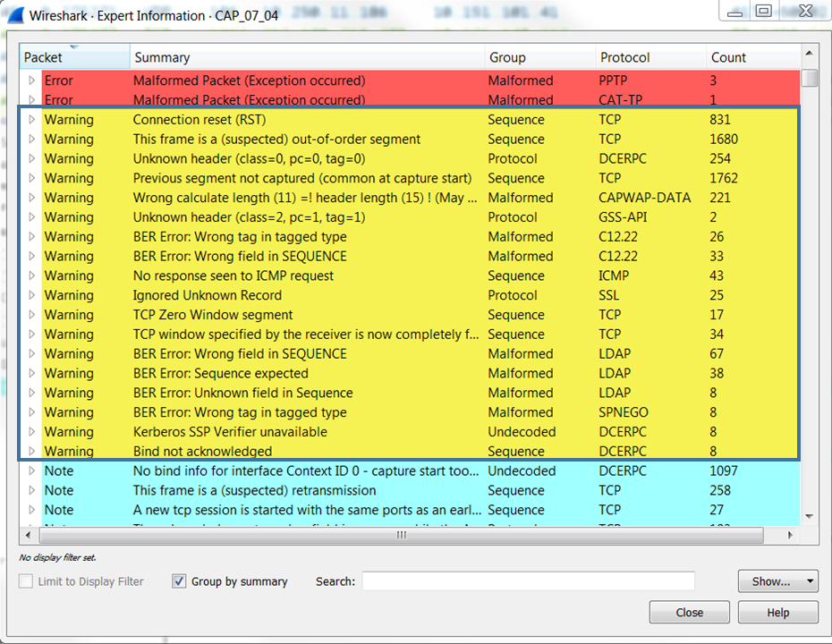The width and height of the screenshot is (832, 644).
Task: Select the 'CAPWAP-DATA' protocol cell
Action: point(645,198)
